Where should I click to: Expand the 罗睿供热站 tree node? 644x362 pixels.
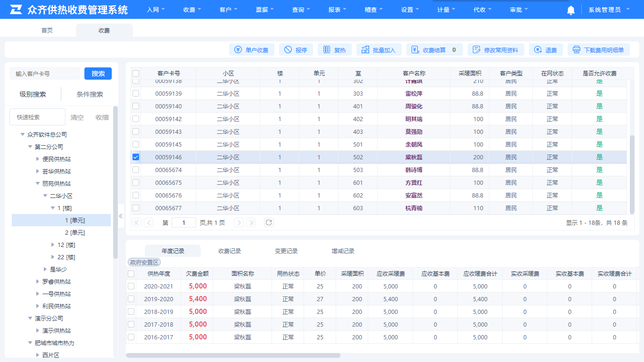pyautogui.click(x=38, y=281)
